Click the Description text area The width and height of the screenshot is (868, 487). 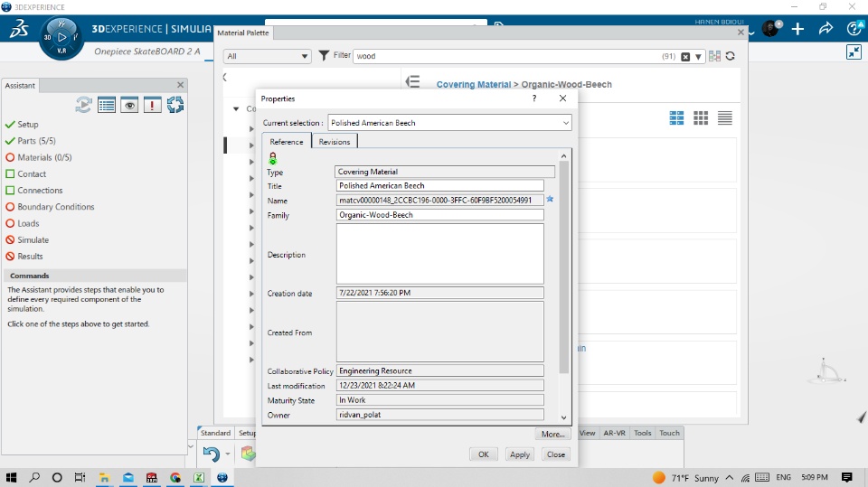(440, 254)
